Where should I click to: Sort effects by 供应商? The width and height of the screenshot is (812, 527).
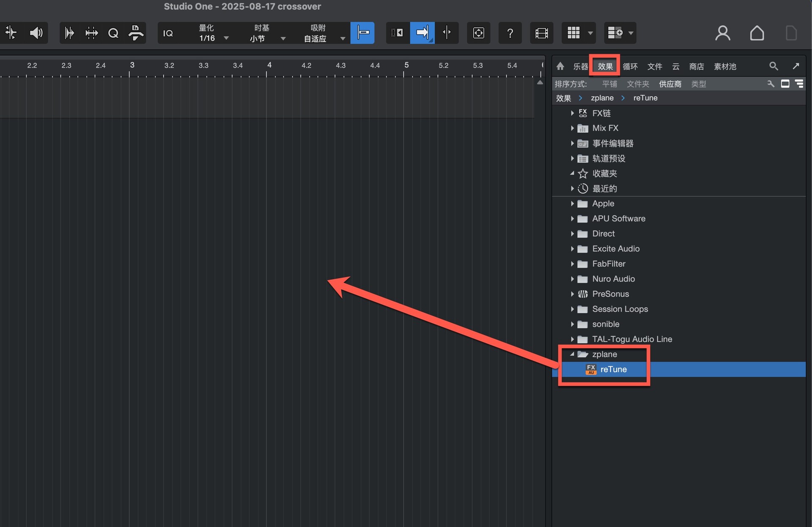coord(670,84)
